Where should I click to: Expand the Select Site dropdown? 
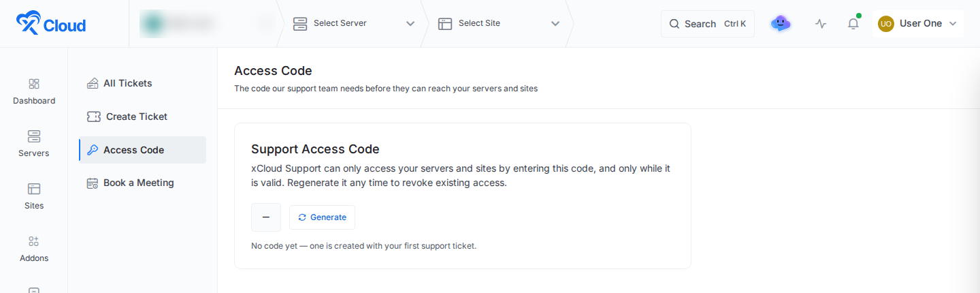(555, 24)
